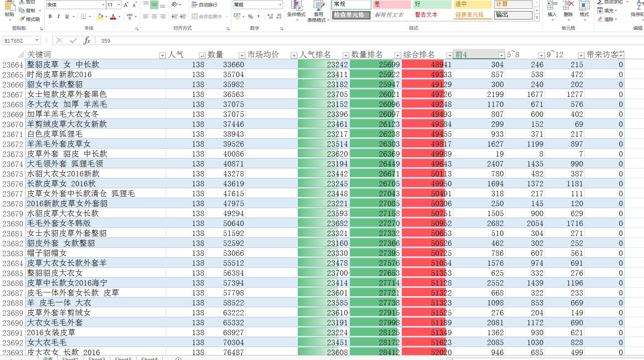This screenshot has height=360, width=644.
Task: Click the decrease indent icon
Action: tap(175, 16)
